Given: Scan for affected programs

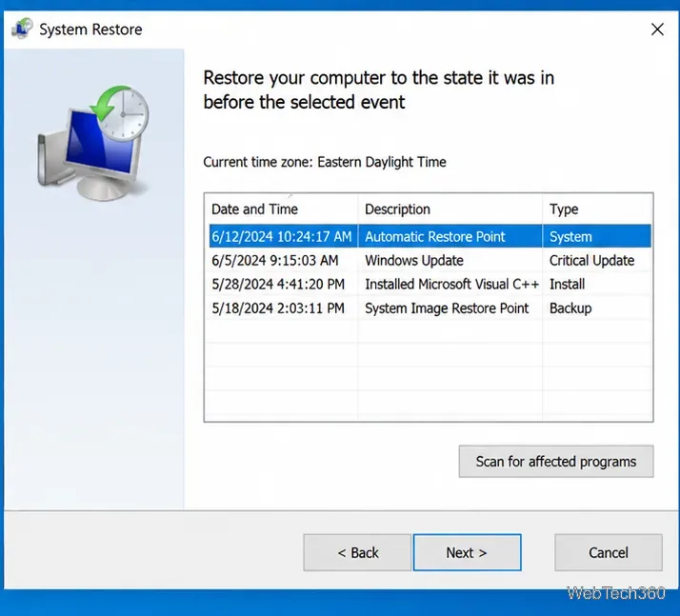Looking at the screenshot, I should point(556,461).
